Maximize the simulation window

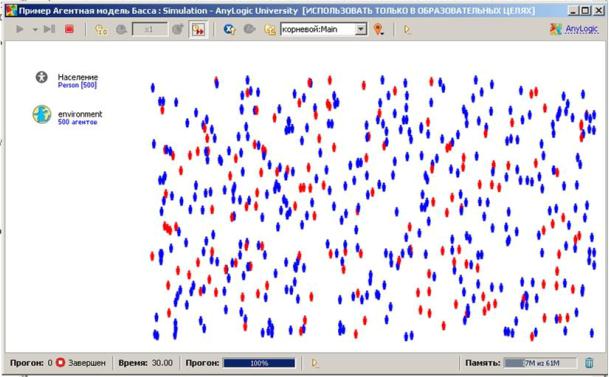pyautogui.click(x=585, y=10)
